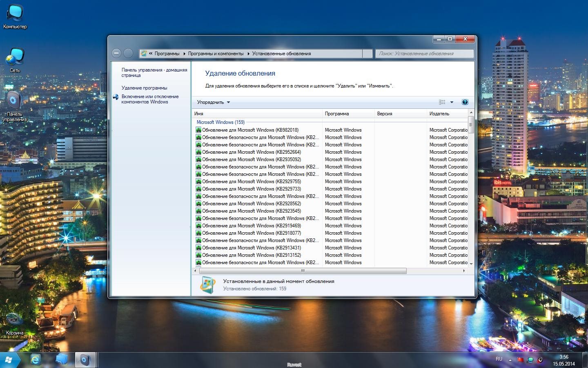Click the search box Поиск: Установленные обновления
The height and width of the screenshot is (368, 588).
coord(424,54)
